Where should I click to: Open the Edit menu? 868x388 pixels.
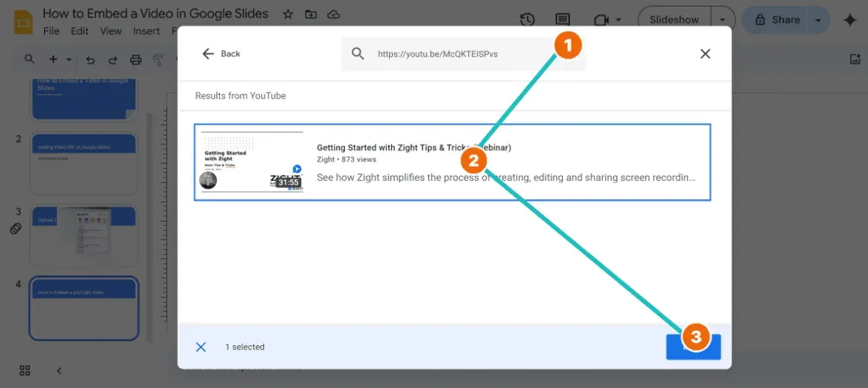pyautogui.click(x=80, y=31)
